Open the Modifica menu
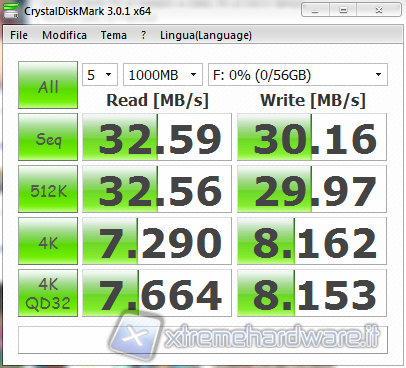406x368 pixels. 64,35
